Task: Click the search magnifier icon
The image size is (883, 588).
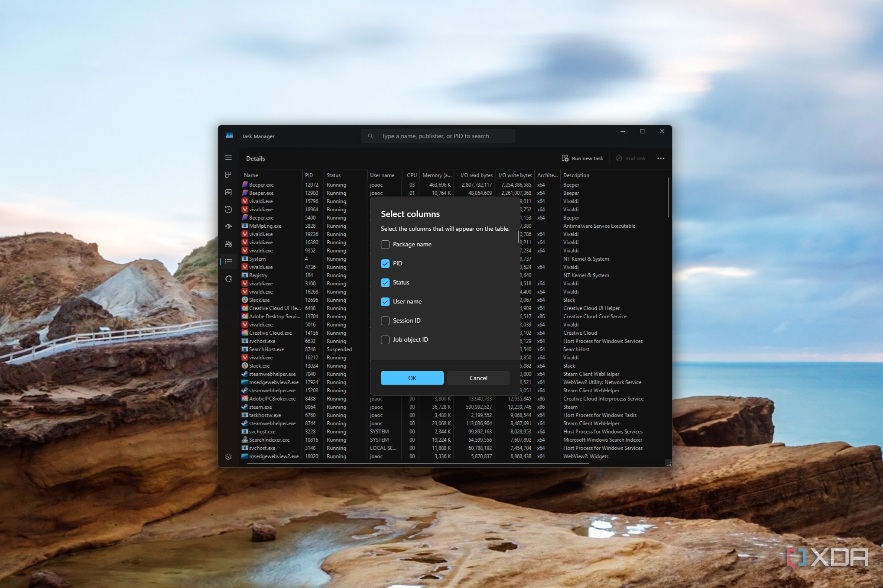Action: click(x=370, y=136)
